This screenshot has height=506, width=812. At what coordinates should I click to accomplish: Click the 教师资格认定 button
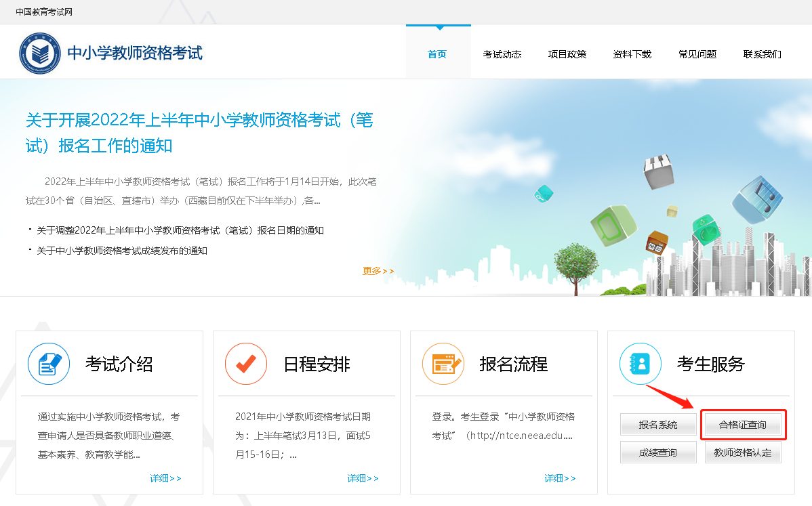pyautogui.click(x=743, y=452)
